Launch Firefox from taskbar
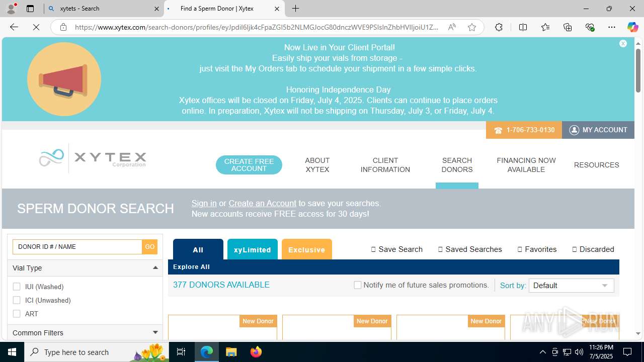This screenshot has height=362, width=644. tap(256, 352)
